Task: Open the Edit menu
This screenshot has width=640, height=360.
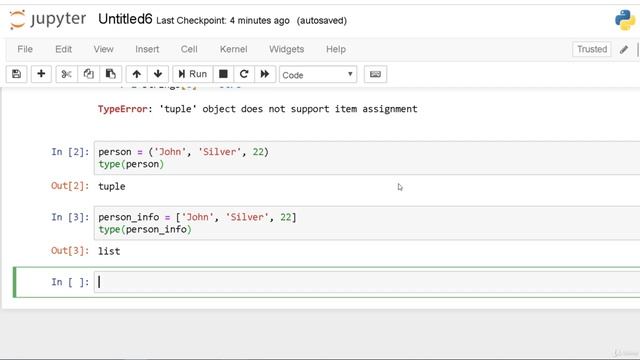Action: (63, 49)
